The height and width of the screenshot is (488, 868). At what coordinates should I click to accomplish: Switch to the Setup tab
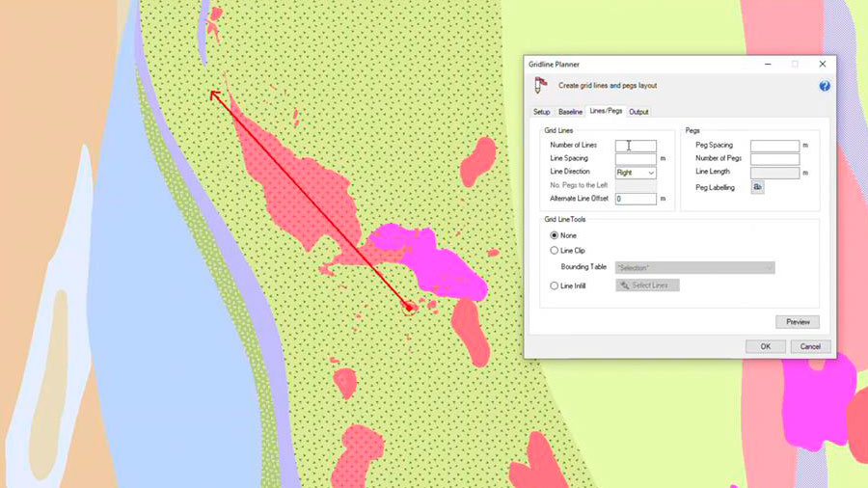tap(542, 112)
